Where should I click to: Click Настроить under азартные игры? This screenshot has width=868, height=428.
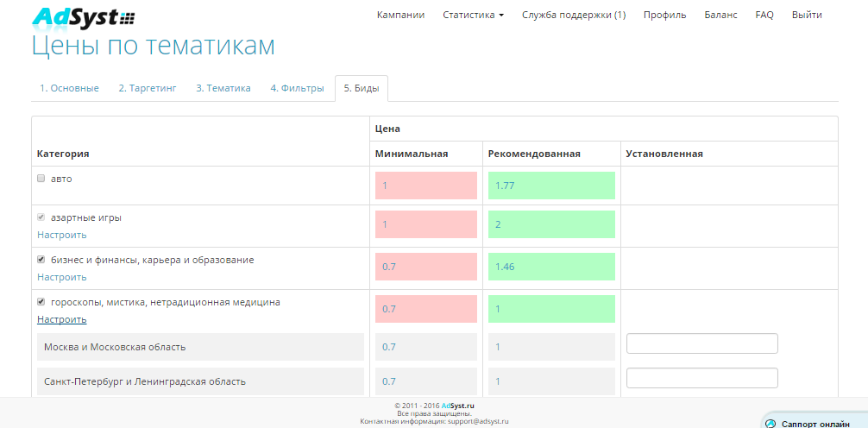tap(62, 235)
